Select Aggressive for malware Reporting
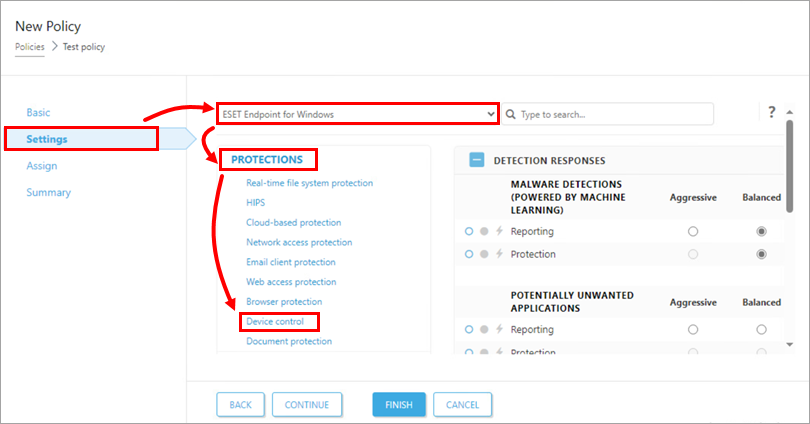This screenshot has width=810, height=424. (693, 231)
